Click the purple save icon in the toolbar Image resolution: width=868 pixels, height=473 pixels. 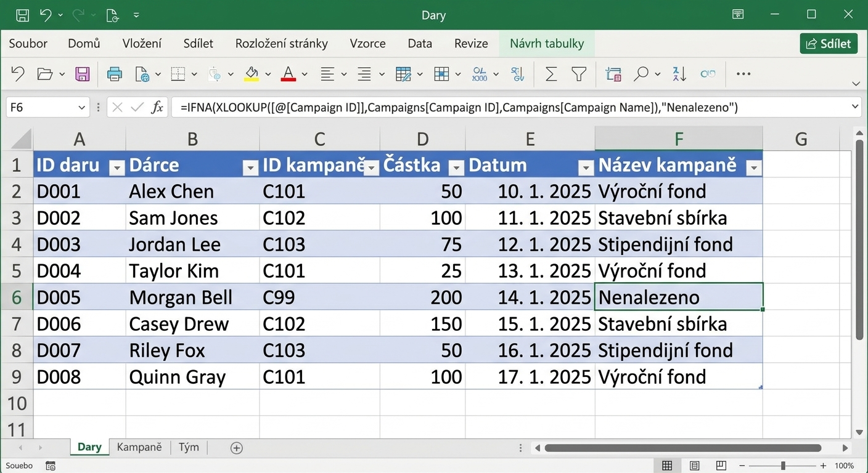point(83,75)
